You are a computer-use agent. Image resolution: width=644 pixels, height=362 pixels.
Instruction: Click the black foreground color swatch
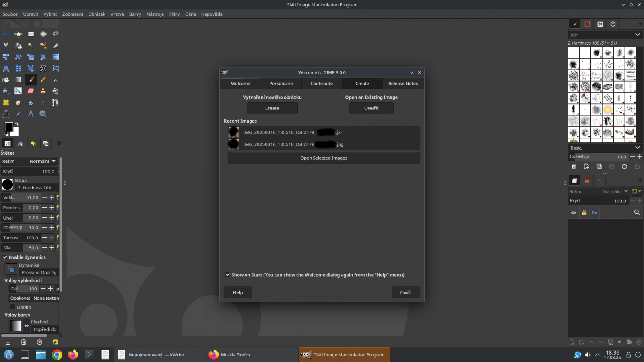click(x=8, y=127)
